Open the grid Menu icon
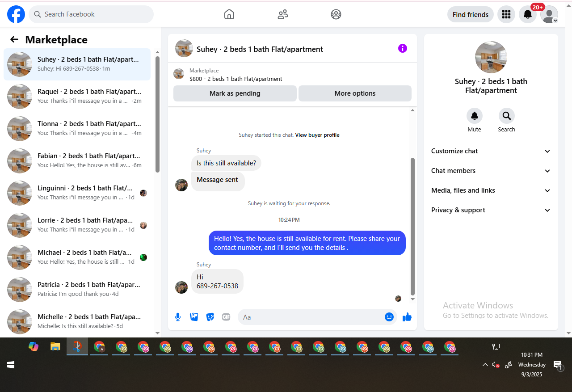572x392 pixels. tap(506, 14)
